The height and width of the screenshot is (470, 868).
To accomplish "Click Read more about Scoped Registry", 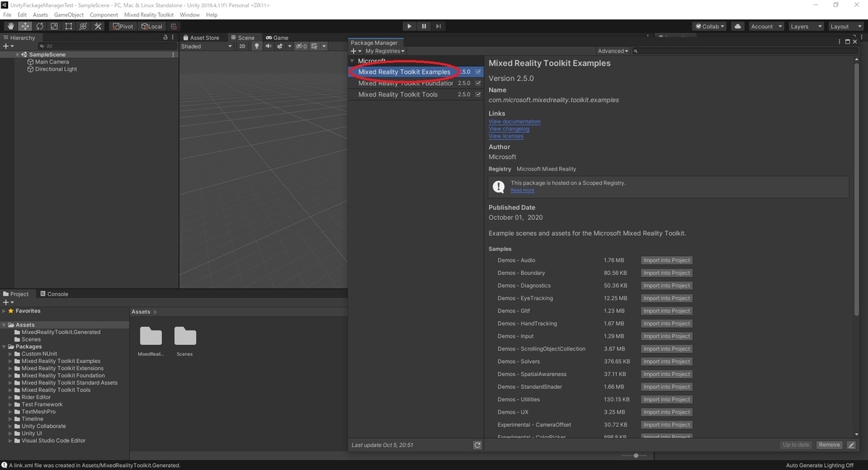I will 522,190.
